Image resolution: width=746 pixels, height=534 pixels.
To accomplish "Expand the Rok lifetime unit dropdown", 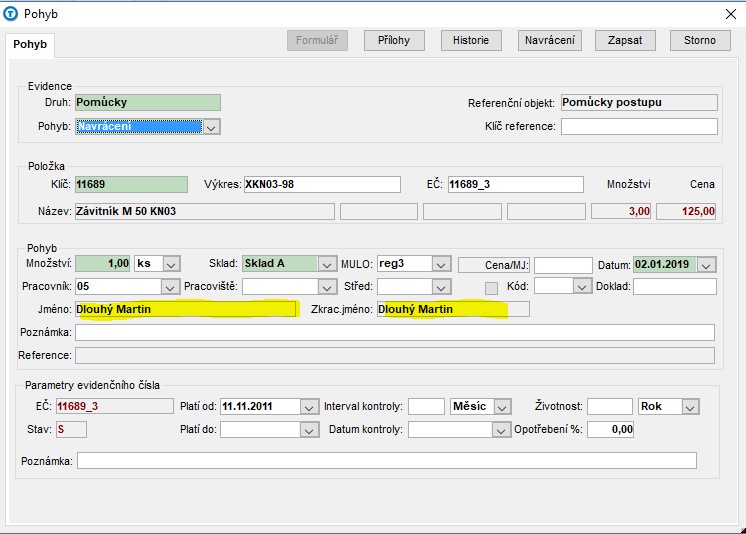I will click(x=690, y=407).
